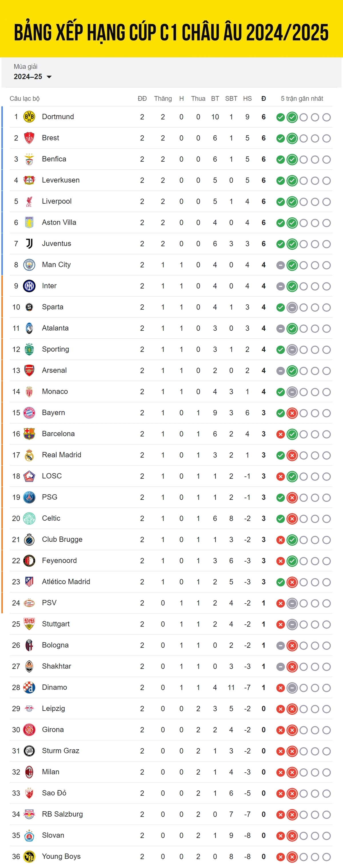The height and width of the screenshot is (868, 343).
Task: Click the Juventus logo icon
Action: coord(29,244)
